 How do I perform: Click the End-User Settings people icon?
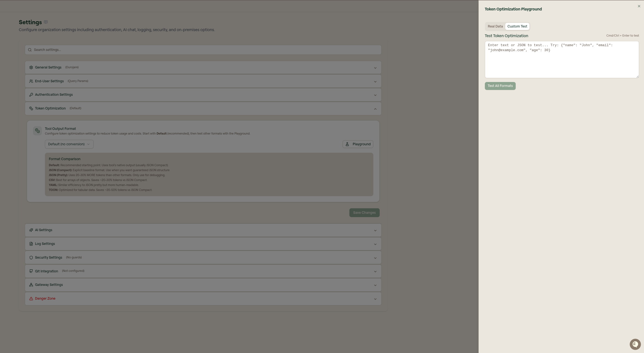click(x=31, y=81)
